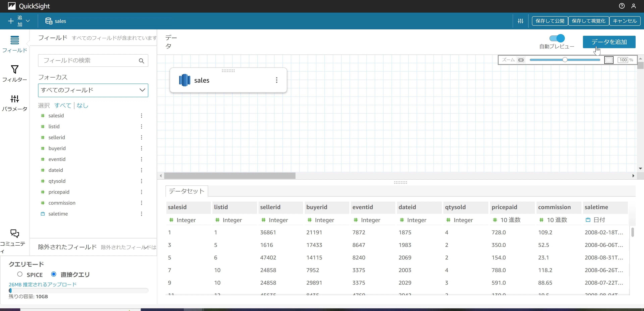The width and height of the screenshot is (644, 311).
Task: Open options menu on the sales table node
Action: 277,80
